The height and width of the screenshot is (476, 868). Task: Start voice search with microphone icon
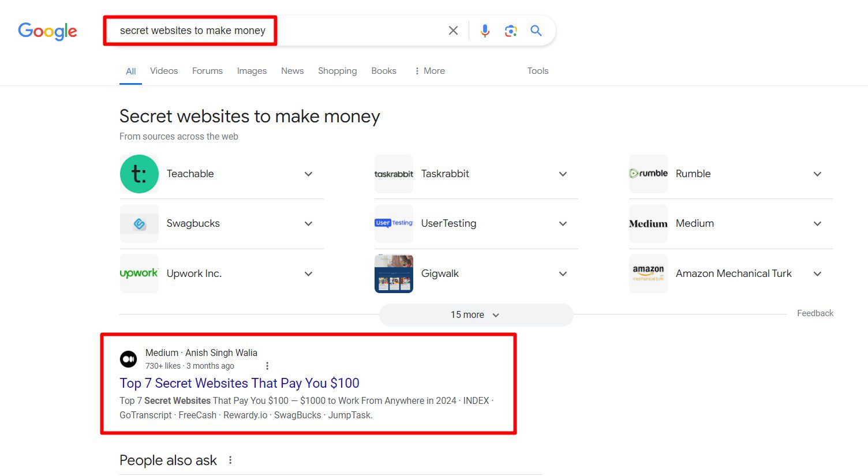coord(485,31)
